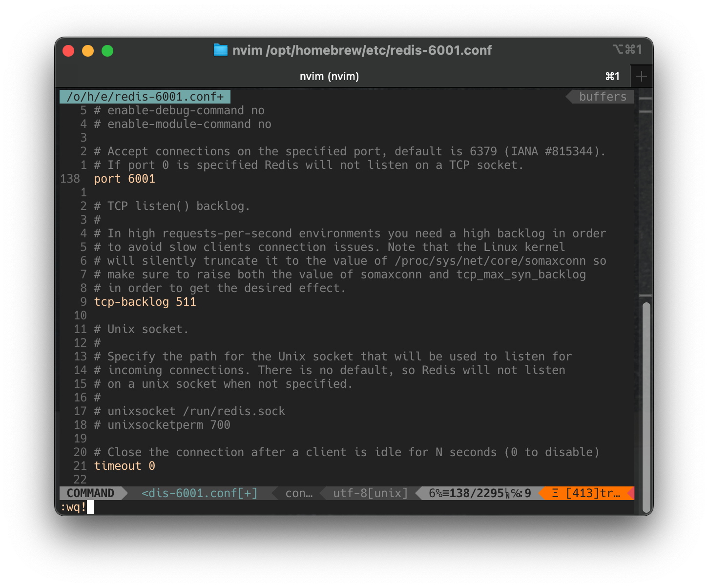
Task: Click the plus icon to open new terminal tab
Action: (x=642, y=76)
